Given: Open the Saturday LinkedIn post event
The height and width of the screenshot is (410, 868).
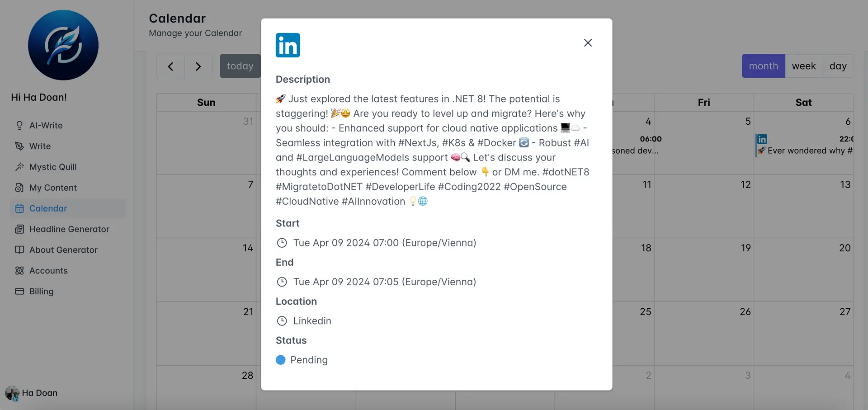Looking at the screenshot, I should click(x=805, y=145).
